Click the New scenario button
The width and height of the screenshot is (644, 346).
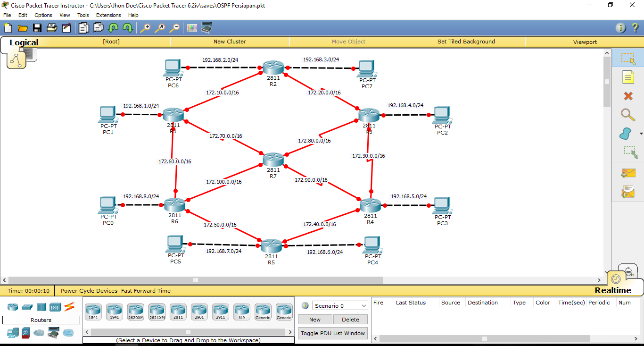314,319
